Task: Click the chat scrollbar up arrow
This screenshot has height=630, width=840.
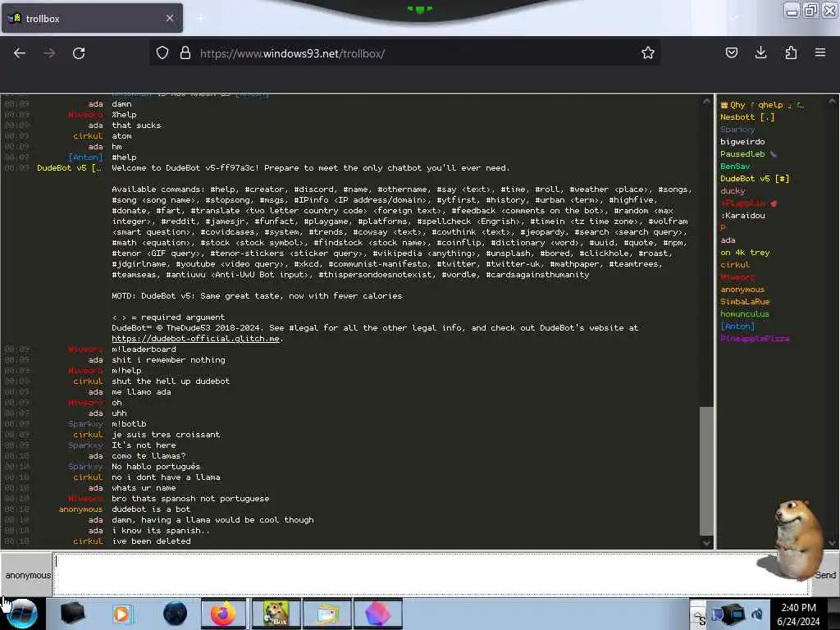Action: [x=706, y=101]
